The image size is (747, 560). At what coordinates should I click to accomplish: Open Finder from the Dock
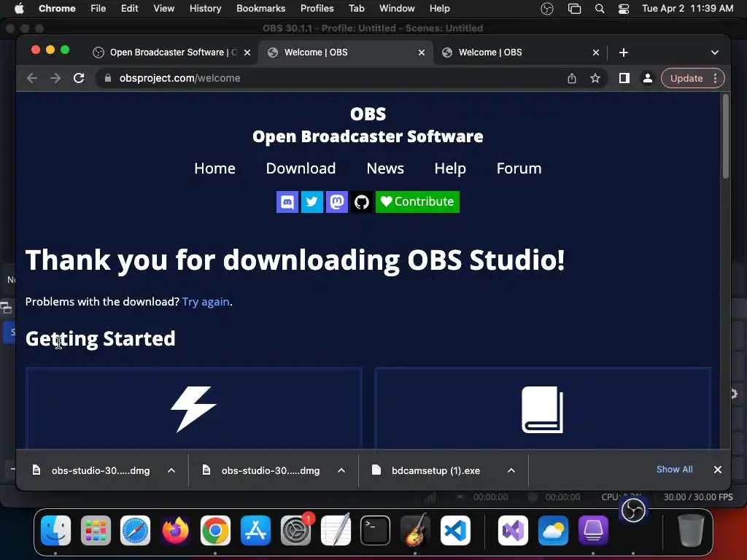tap(55, 531)
